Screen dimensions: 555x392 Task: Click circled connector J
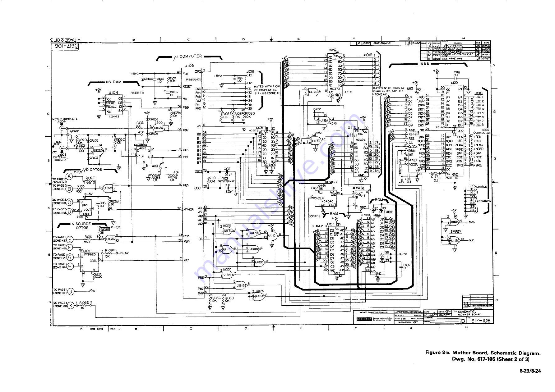click(x=71, y=291)
